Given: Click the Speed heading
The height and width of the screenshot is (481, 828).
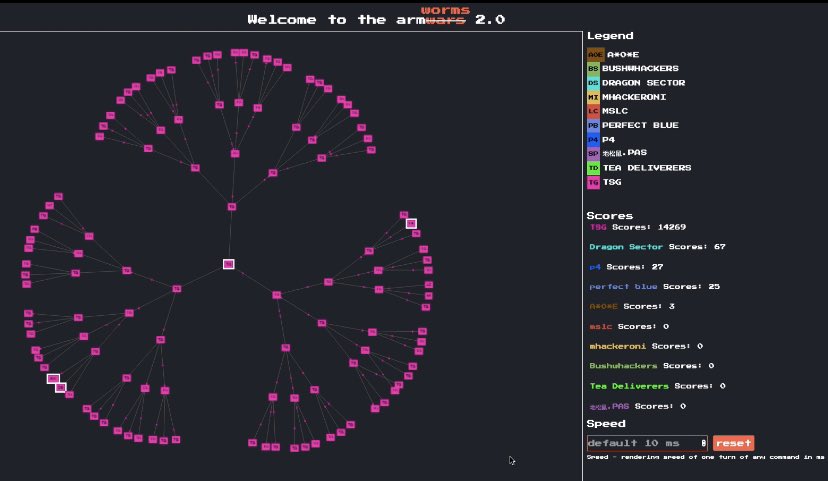Looking at the screenshot, I should [606, 423].
